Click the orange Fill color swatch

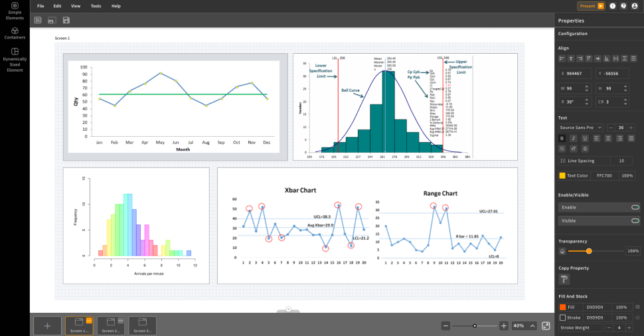pyautogui.click(x=562, y=307)
